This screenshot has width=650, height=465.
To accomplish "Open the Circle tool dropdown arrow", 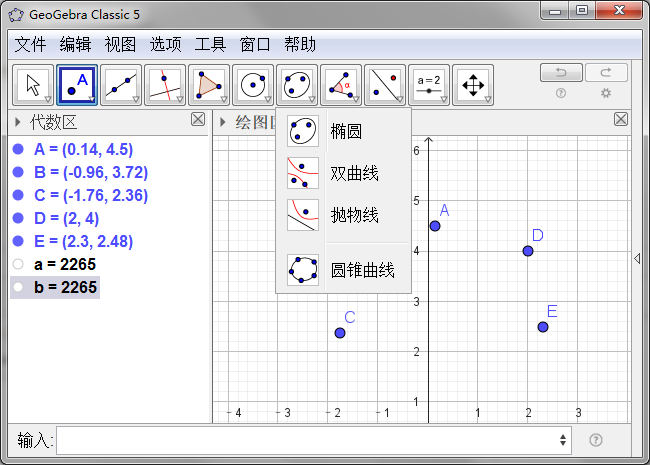I will point(267,99).
